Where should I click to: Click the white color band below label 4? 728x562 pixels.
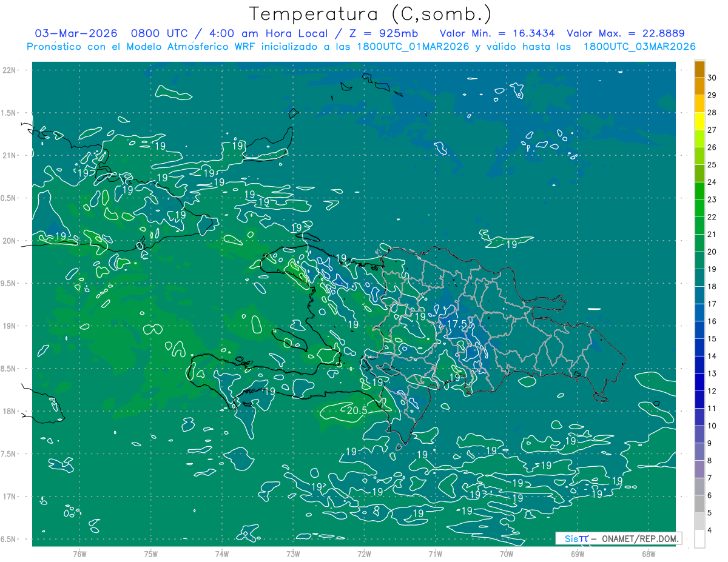point(699,539)
